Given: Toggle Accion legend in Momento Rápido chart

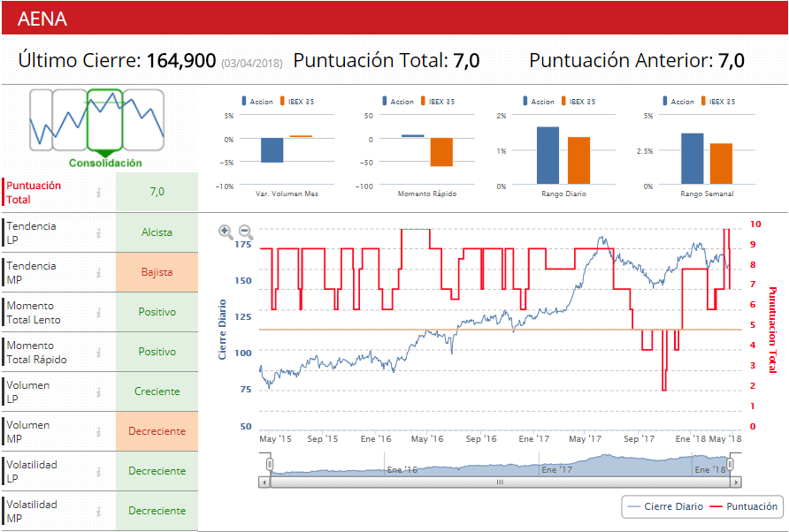Looking at the screenshot, I should point(398,101).
